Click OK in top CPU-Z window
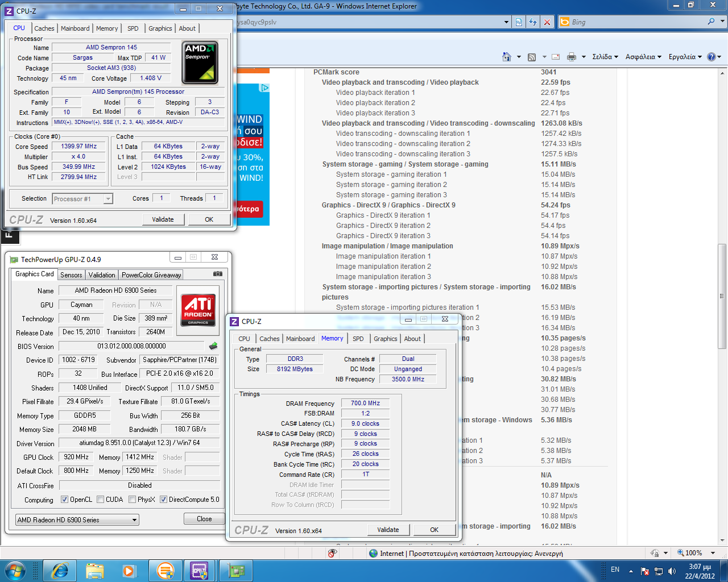 tap(209, 219)
